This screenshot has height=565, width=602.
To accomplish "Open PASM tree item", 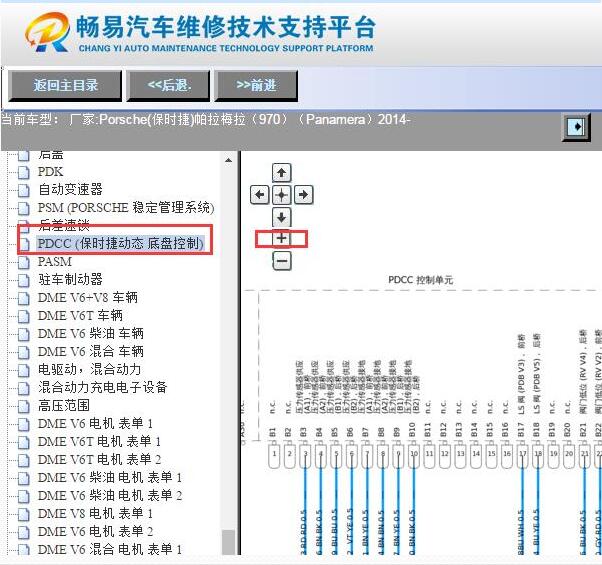I will point(55,261).
